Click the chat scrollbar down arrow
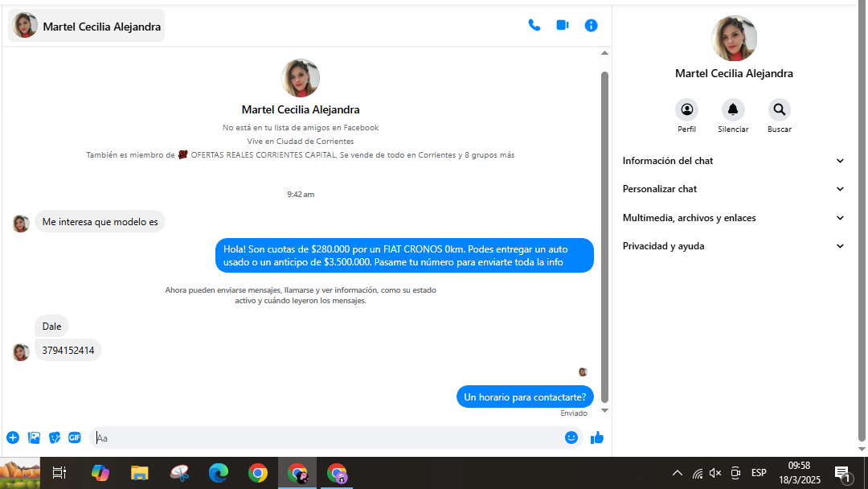 point(604,411)
